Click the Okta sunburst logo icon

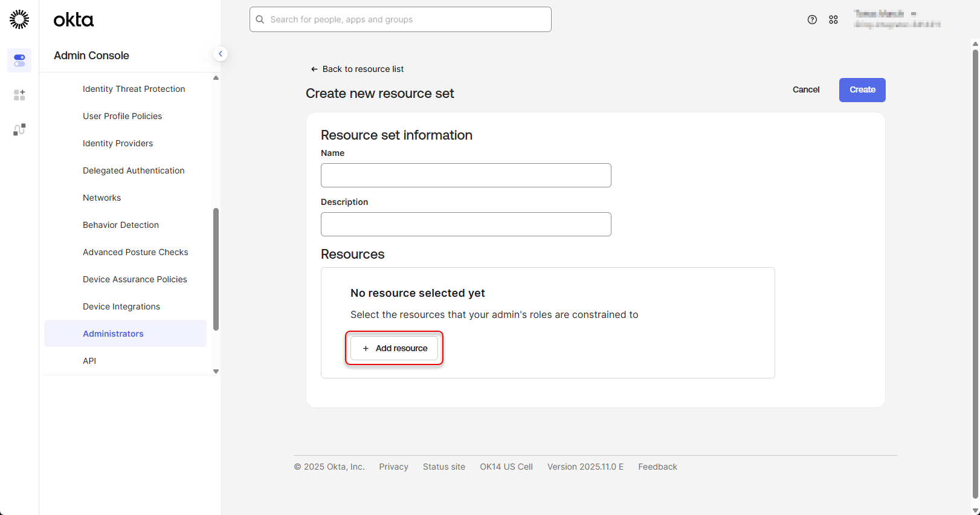[19, 19]
